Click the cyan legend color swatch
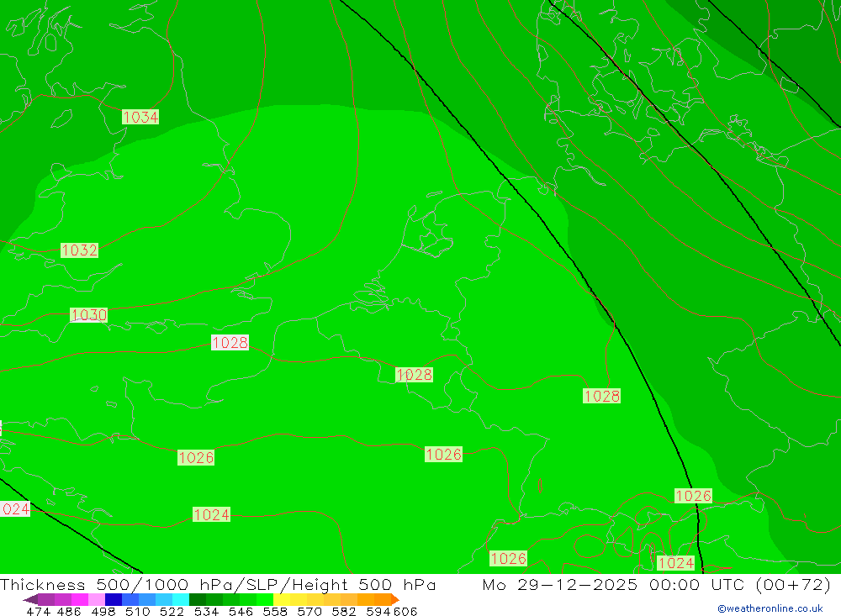The width and height of the screenshot is (841, 616). pos(181,599)
